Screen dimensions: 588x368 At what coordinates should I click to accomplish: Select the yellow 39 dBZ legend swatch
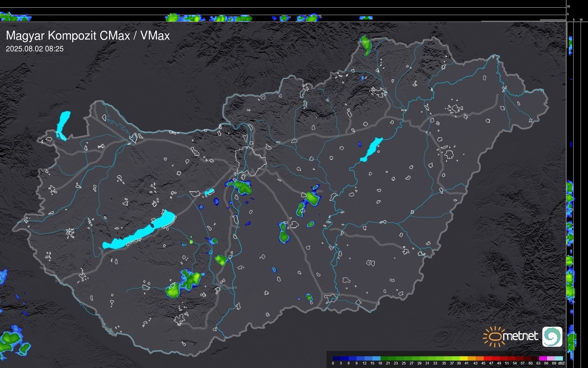(x=464, y=358)
